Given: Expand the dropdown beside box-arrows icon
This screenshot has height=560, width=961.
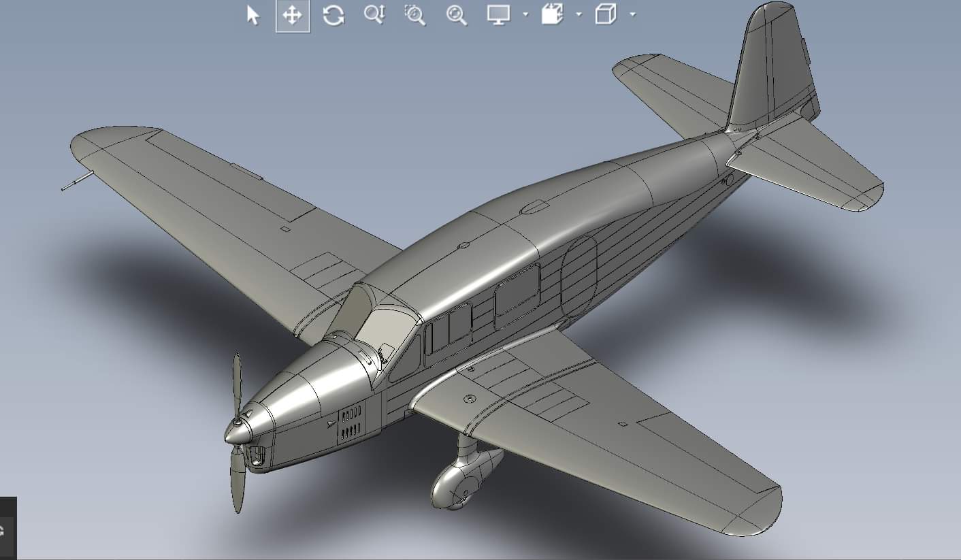Looking at the screenshot, I should (x=579, y=14).
